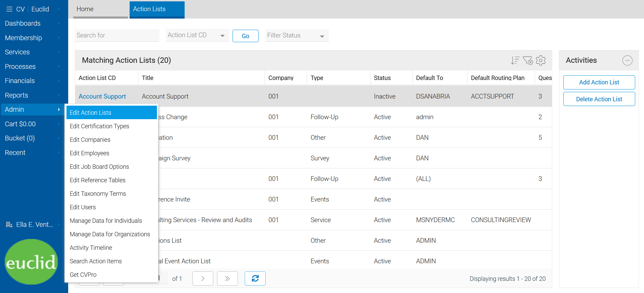Select Edit Employees menu item

click(x=111, y=153)
